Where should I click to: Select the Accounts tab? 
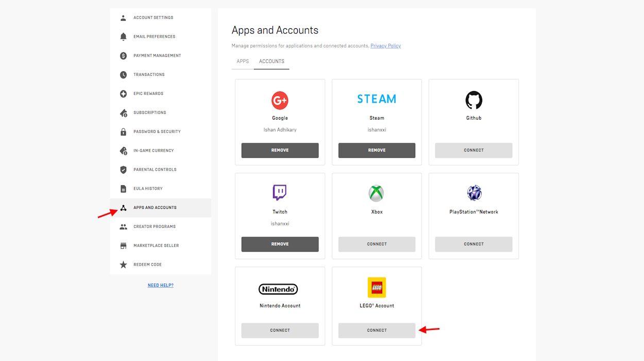[272, 61]
